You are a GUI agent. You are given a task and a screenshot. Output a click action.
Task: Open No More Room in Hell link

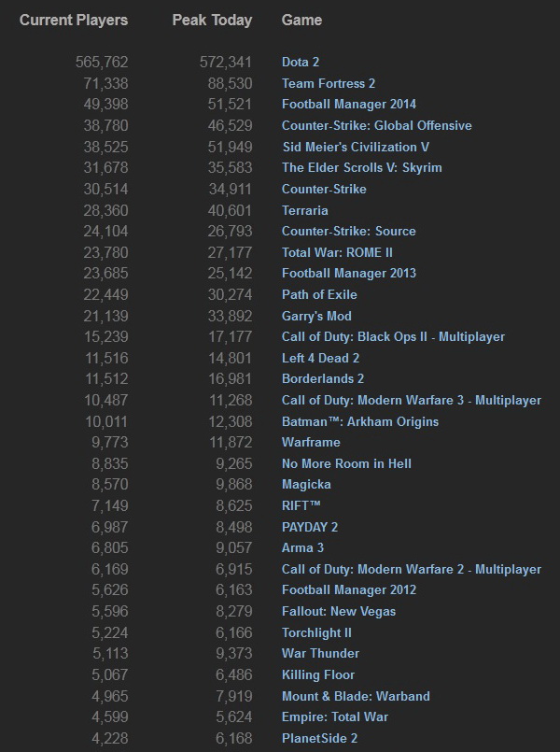tap(346, 463)
